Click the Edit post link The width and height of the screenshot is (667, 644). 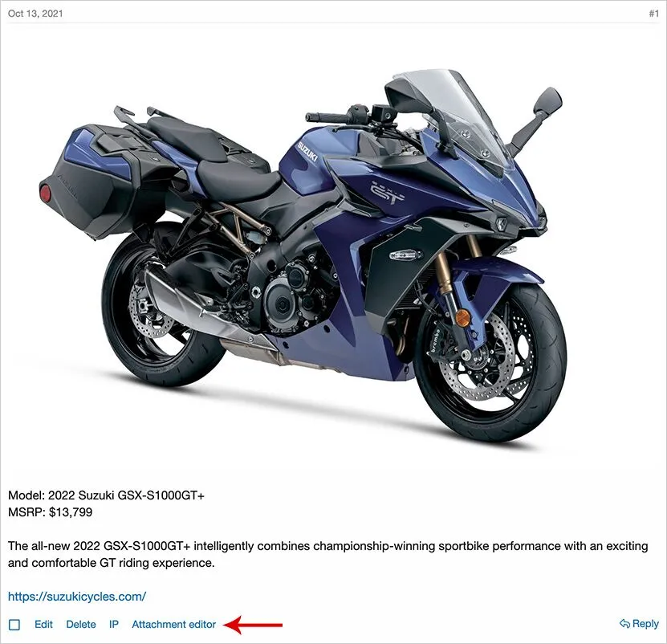click(x=43, y=624)
